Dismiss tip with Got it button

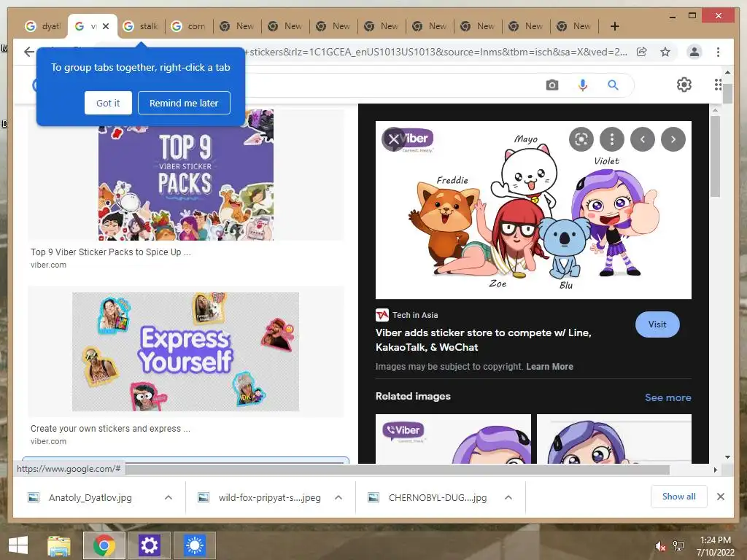coord(108,103)
